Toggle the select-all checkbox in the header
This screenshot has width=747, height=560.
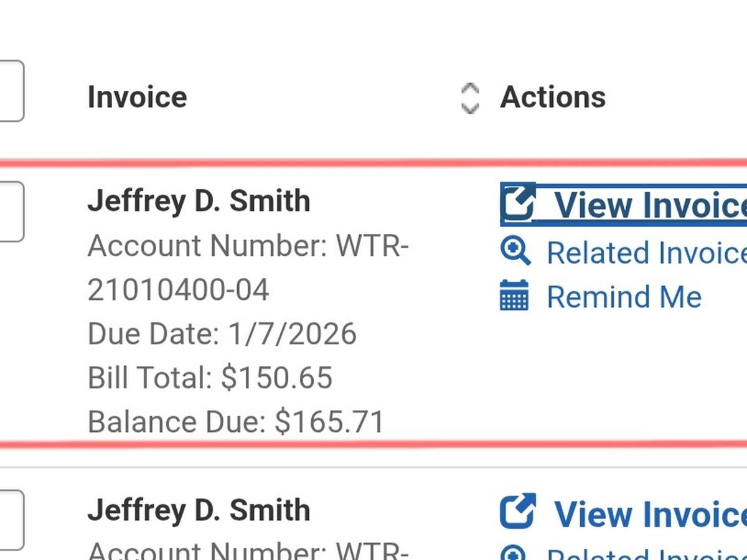tap(9, 91)
